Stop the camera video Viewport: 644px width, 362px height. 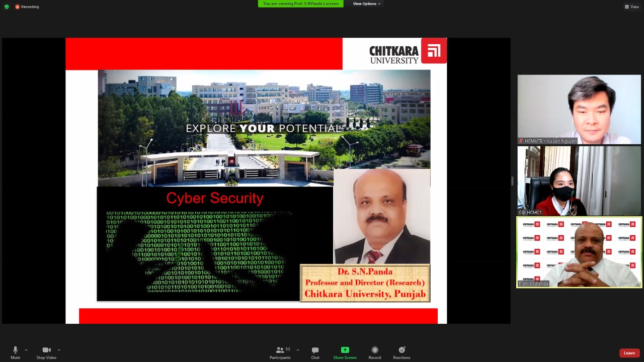click(46, 352)
